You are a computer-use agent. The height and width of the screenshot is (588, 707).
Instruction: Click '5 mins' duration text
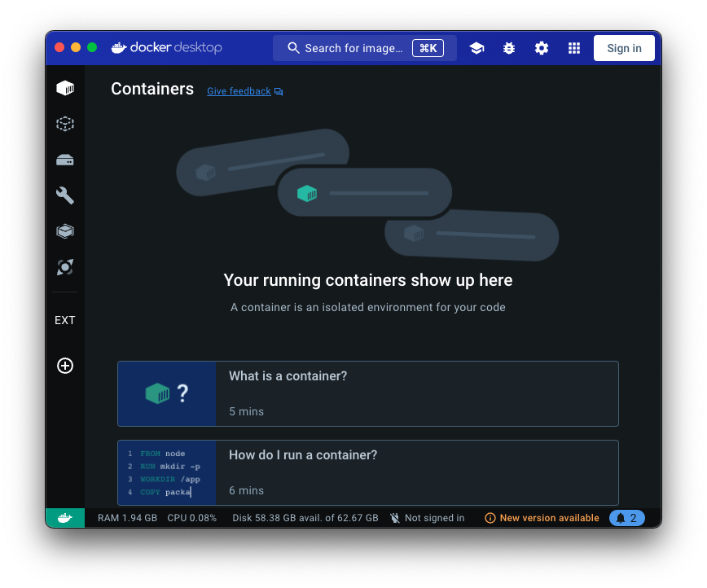tap(246, 412)
